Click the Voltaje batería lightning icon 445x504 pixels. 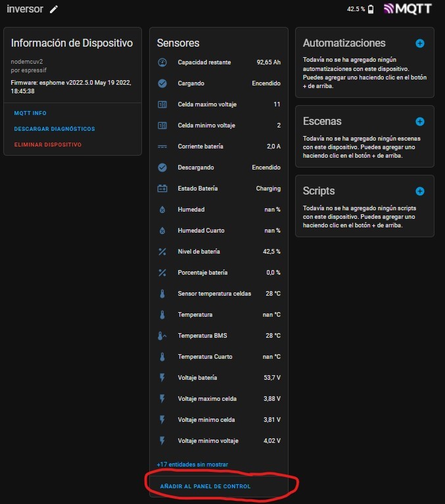click(x=162, y=378)
